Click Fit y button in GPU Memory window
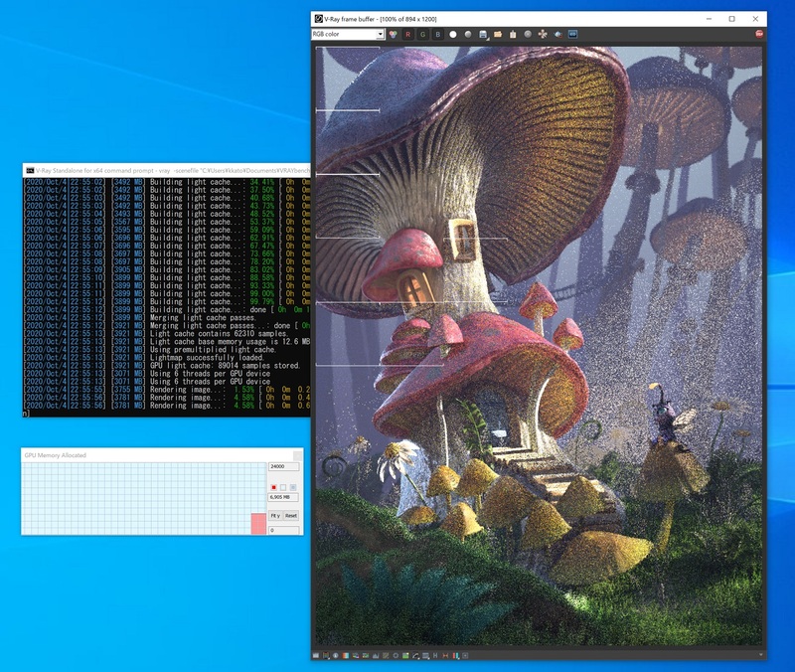The image size is (795, 672). coord(275,515)
